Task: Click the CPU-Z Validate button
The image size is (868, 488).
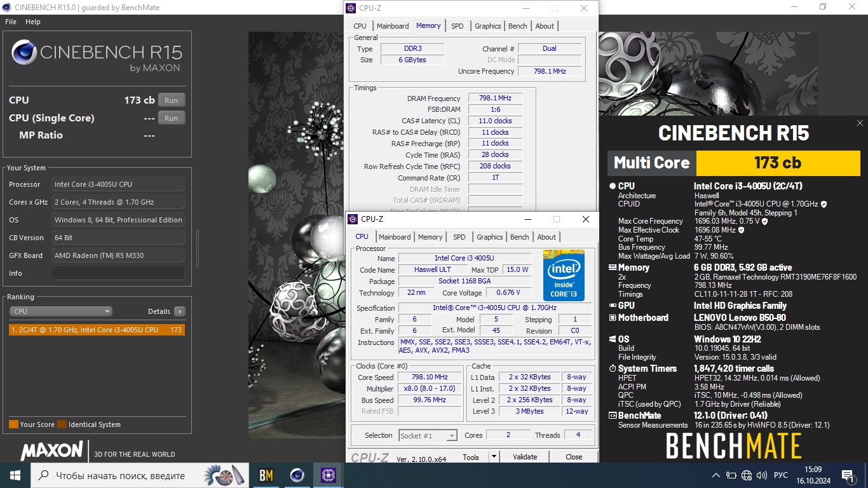Action: point(525,457)
